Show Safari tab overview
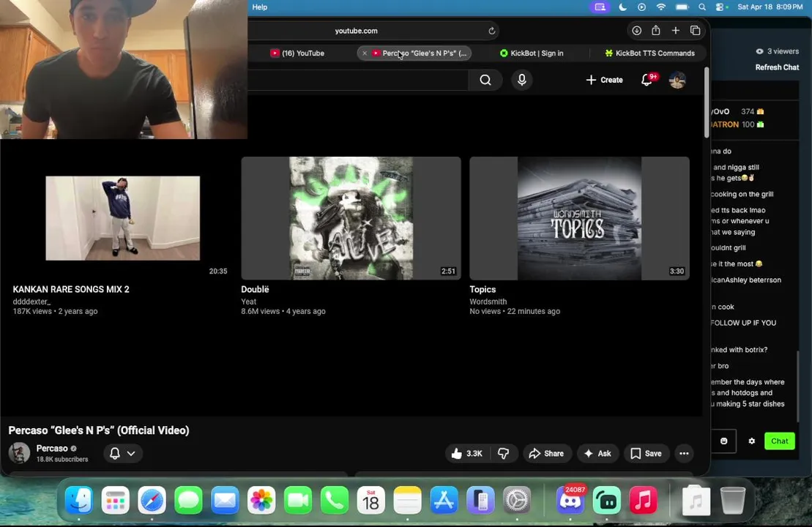 (x=696, y=31)
